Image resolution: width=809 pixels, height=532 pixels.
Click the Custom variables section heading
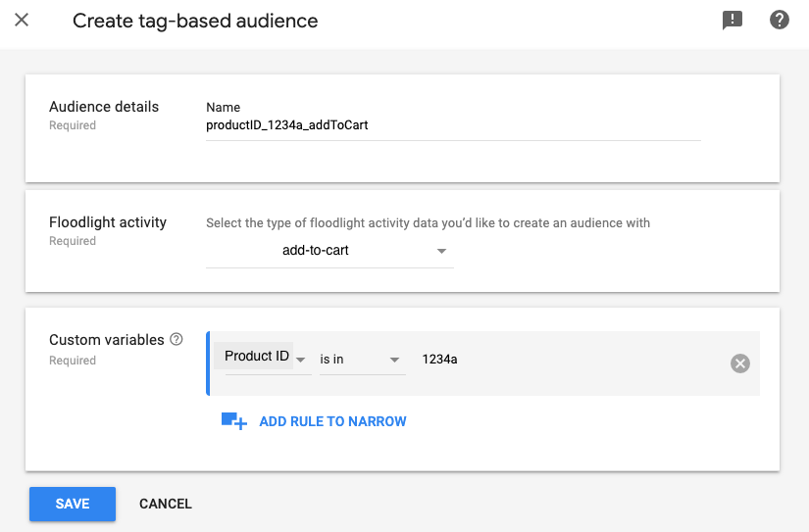pyautogui.click(x=107, y=340)
